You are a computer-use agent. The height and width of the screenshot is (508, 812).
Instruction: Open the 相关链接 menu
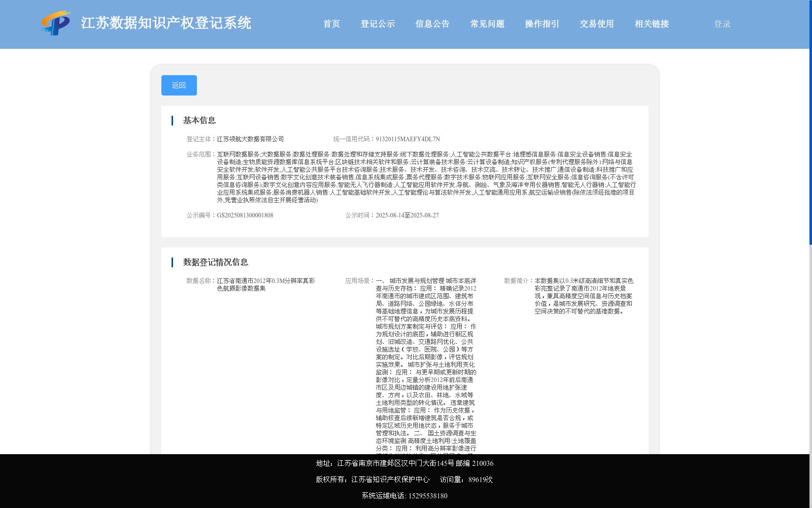point(652,24)
